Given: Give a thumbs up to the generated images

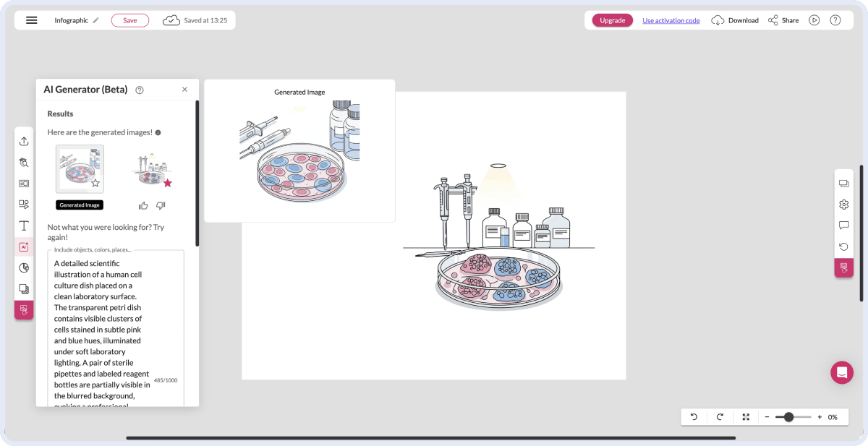Looking at the screenshot, I should pos(143,205).
